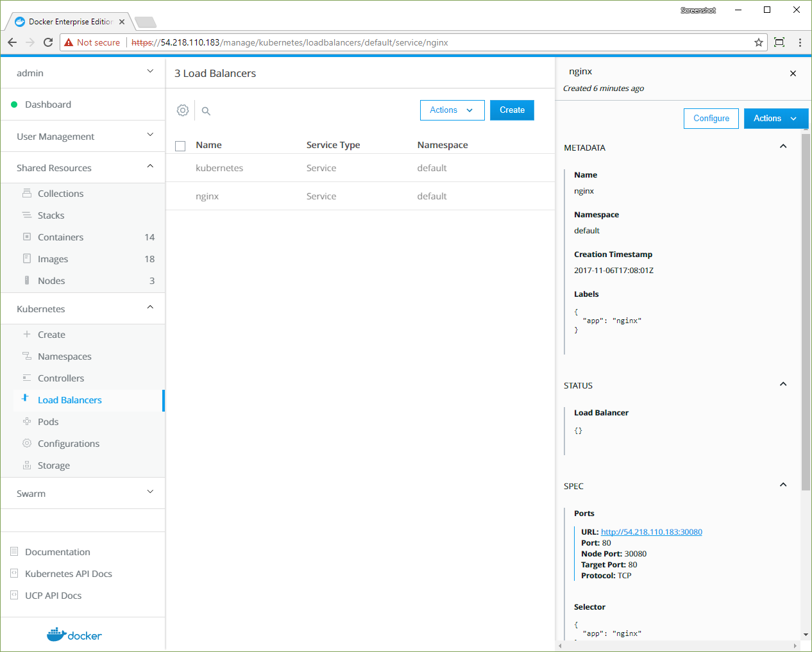Toggle the select-all checkbox in table header
812x652 pixels.
coord(180,146)
